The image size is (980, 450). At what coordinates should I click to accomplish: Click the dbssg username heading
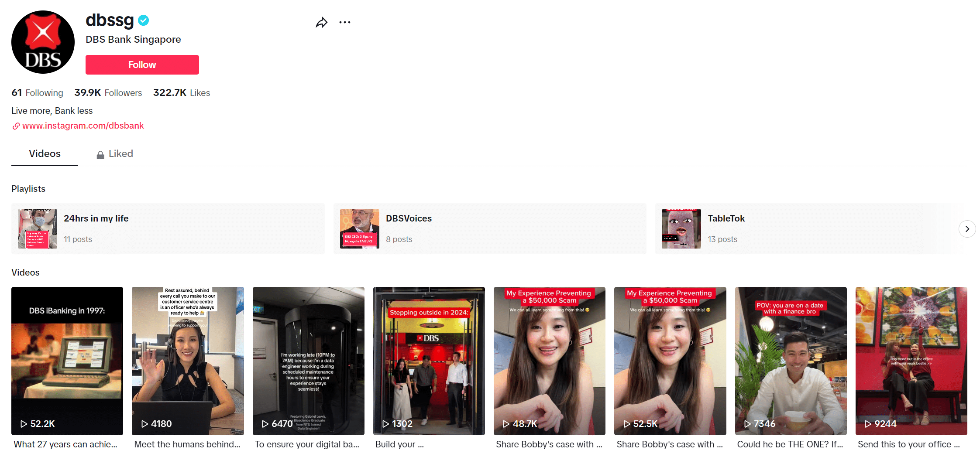point(110,20)
